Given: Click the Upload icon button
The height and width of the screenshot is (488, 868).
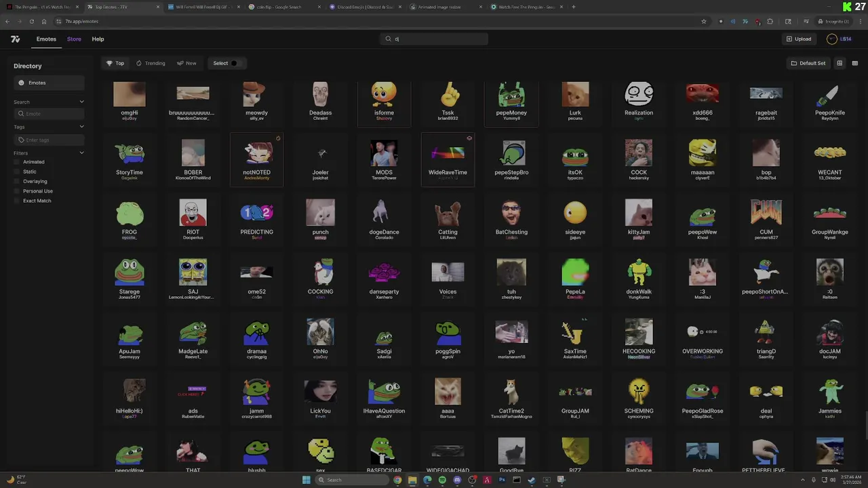Looking at the screenshot, I should [789, 39].
